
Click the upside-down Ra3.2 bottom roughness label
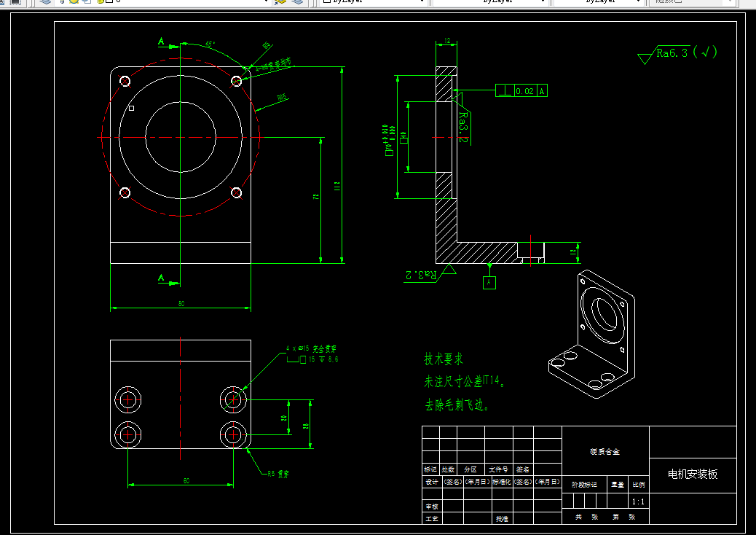(422, 275)
